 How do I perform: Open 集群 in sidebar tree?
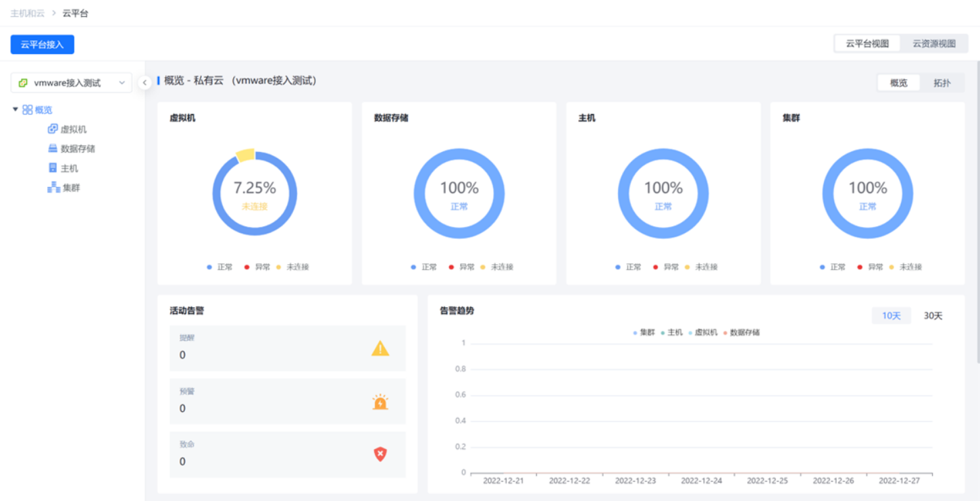[72, 188]
